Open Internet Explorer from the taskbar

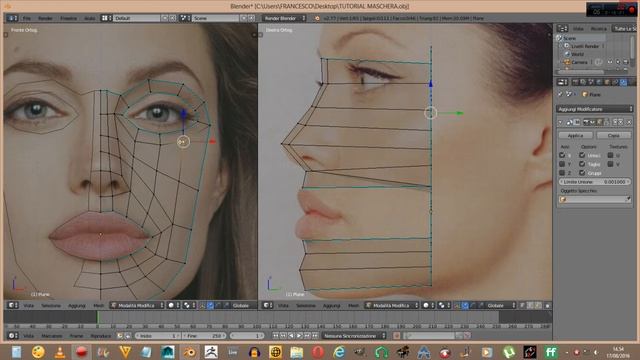(x=339, y=352)
